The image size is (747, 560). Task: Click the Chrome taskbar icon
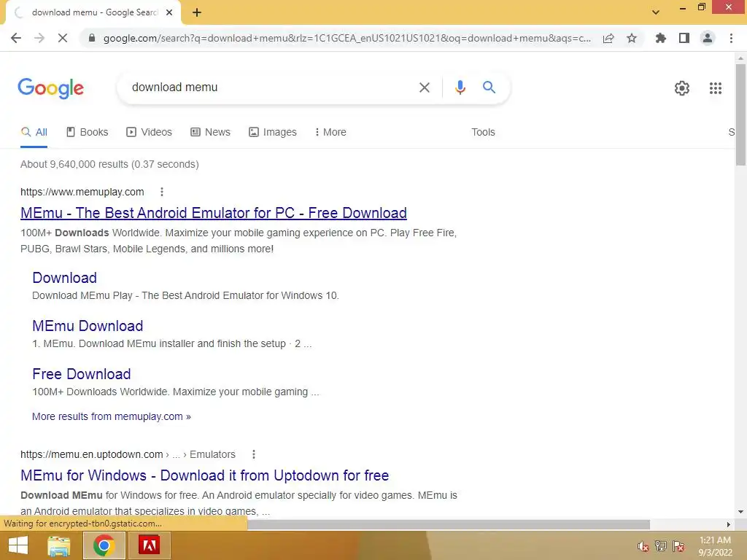pyautogui.click(x=104, y=545)
